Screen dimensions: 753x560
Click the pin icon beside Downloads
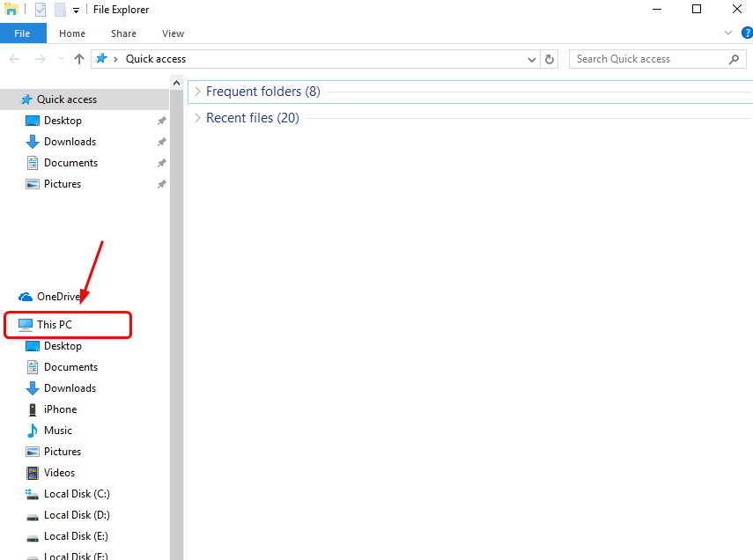click(161, 142)
